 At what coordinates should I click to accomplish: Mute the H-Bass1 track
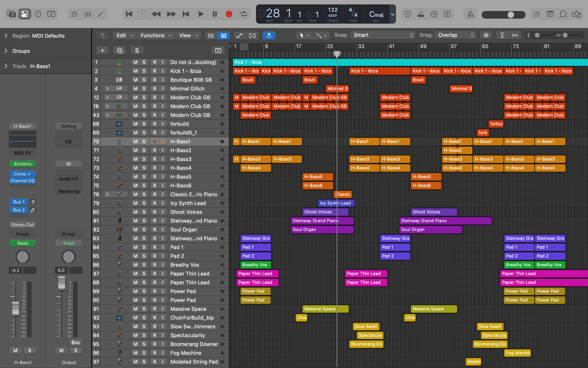coord(135,141)
